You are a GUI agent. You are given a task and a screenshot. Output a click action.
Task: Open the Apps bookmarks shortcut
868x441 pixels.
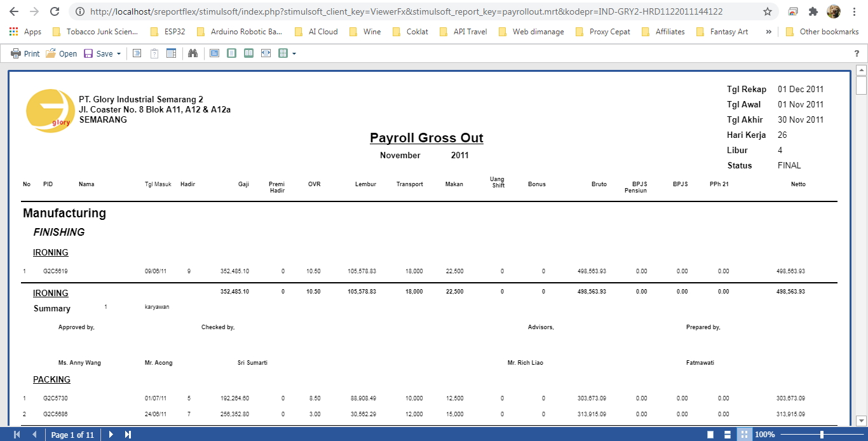pyautogui.click(x=25, y=31)
